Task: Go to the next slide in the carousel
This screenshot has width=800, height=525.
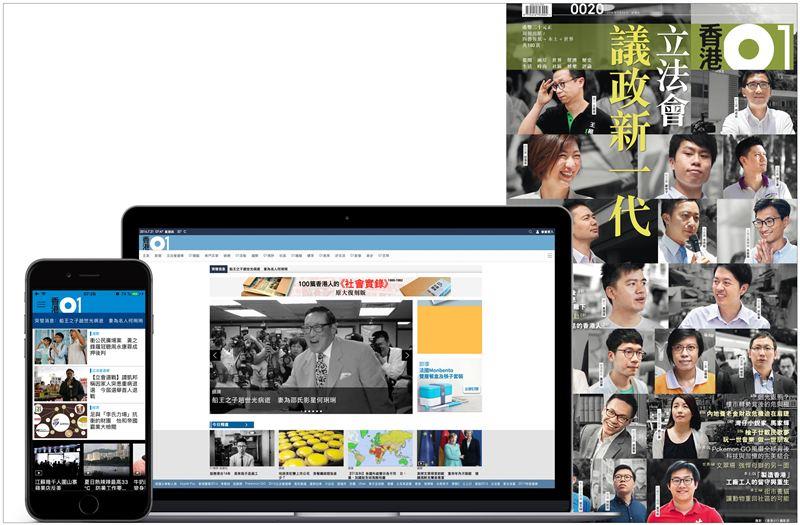Action: [x=406, y=355]
